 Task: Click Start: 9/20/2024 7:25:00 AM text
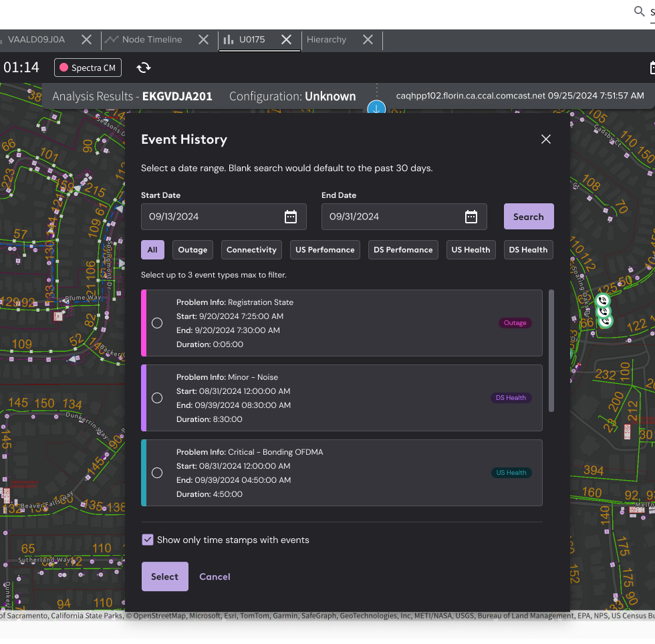coord(230,316)
